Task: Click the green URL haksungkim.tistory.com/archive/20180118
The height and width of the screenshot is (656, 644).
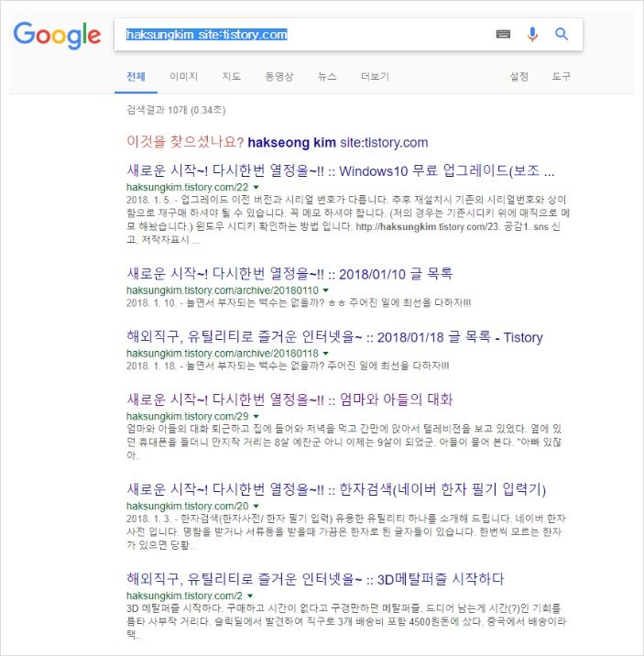Action: 223,354
